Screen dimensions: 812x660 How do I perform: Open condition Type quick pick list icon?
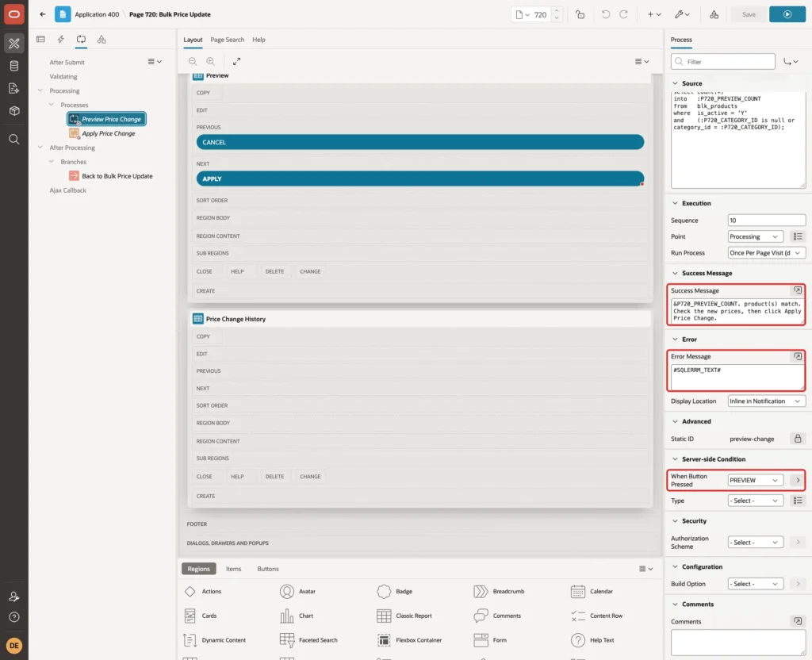pyautogui.click(x=798, y=501)
